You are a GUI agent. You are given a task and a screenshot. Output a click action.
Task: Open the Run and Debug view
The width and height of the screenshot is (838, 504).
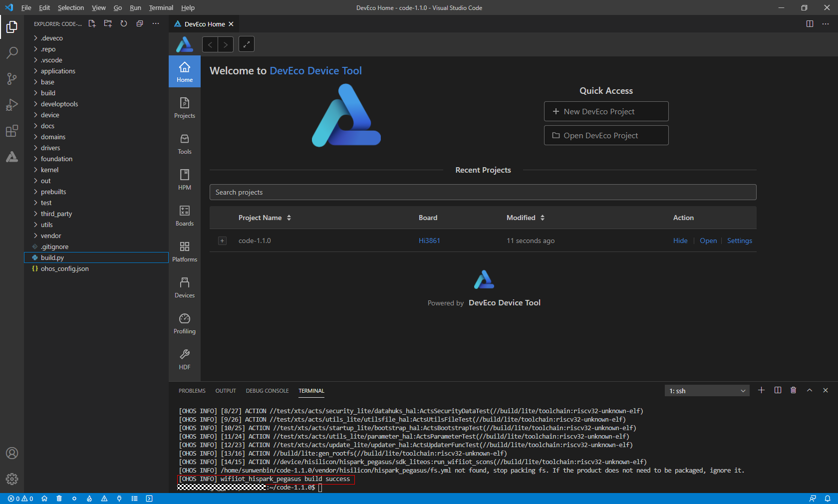(x=12, y=105)
